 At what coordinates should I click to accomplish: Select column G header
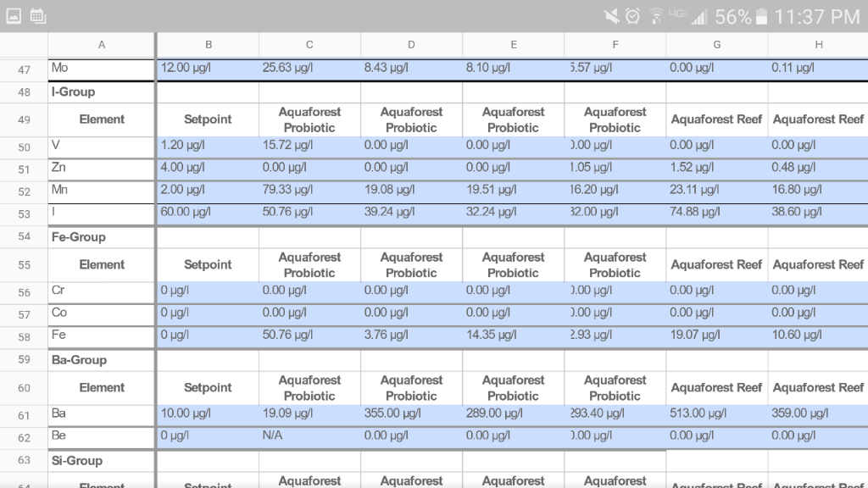717,45
